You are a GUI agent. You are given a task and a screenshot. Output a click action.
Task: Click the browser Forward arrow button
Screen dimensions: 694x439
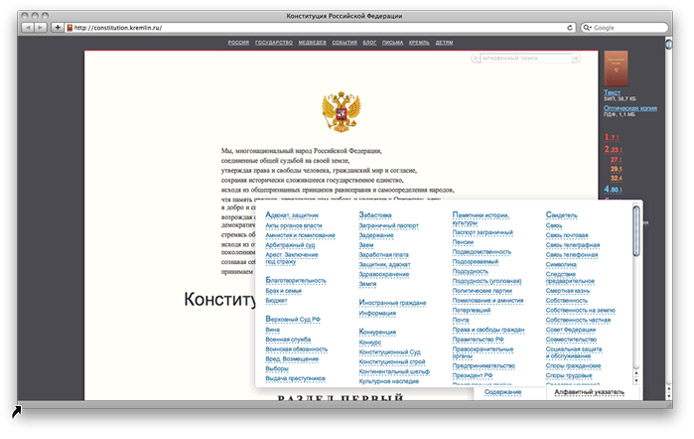pos(40,28)
